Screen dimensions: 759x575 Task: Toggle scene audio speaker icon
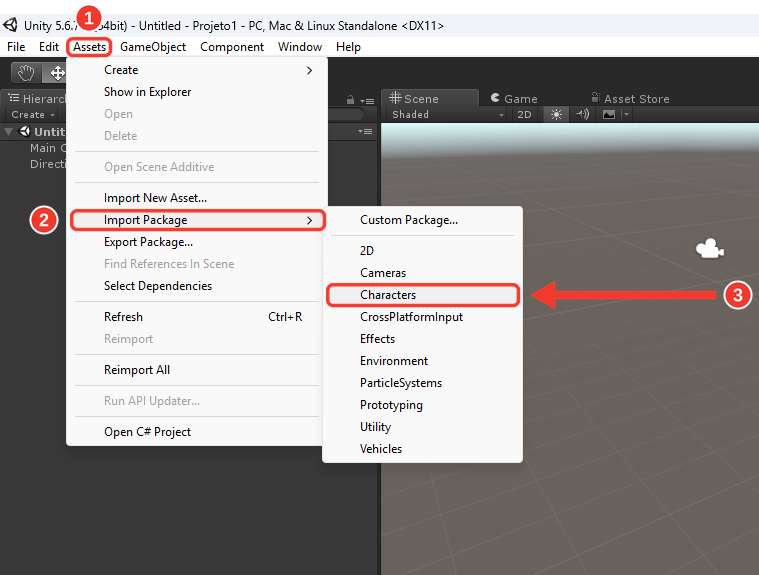[x=582, y=115]
